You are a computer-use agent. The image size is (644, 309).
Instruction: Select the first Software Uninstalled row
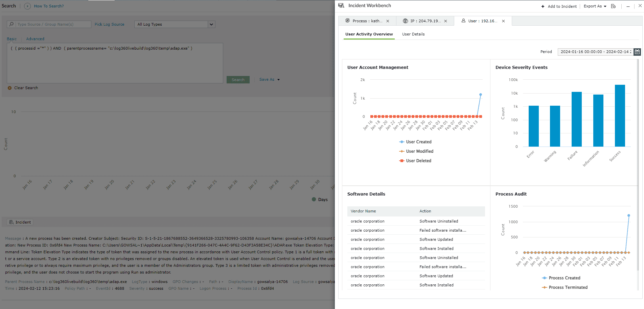click(416, 221)
